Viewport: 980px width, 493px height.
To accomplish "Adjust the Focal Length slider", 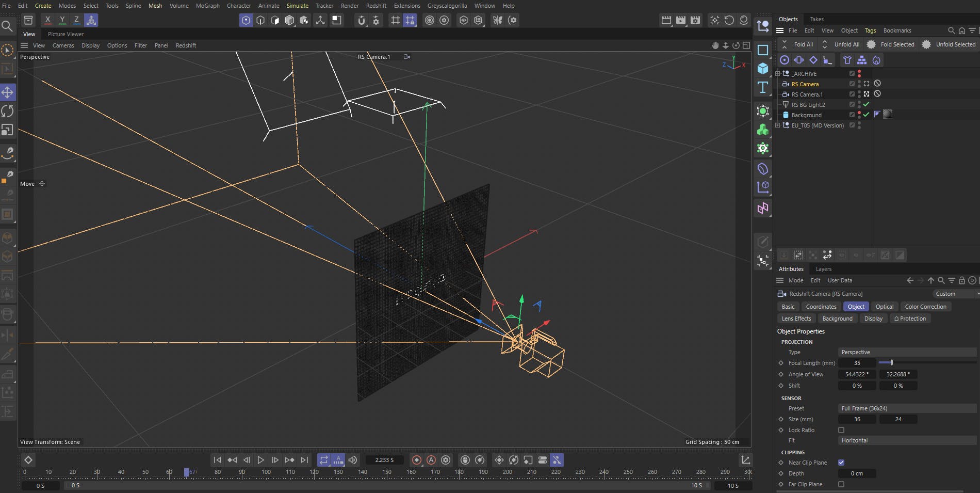I will (x=891, y=363).
